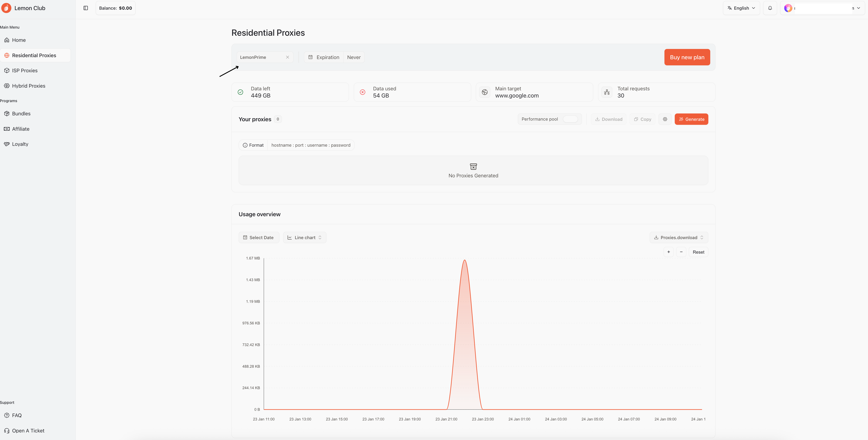868x440 pixels.
Task: Toggle the Performance pool switch
Action: 570,119
